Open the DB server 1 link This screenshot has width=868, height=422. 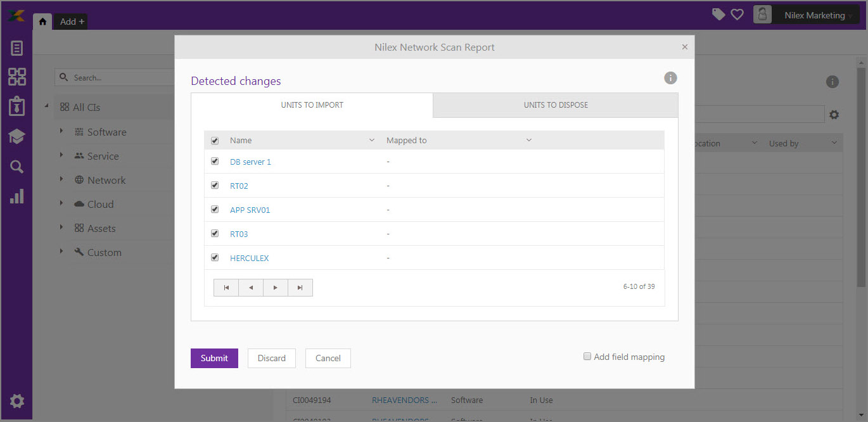pyautogui.click(x=250, y=162)
